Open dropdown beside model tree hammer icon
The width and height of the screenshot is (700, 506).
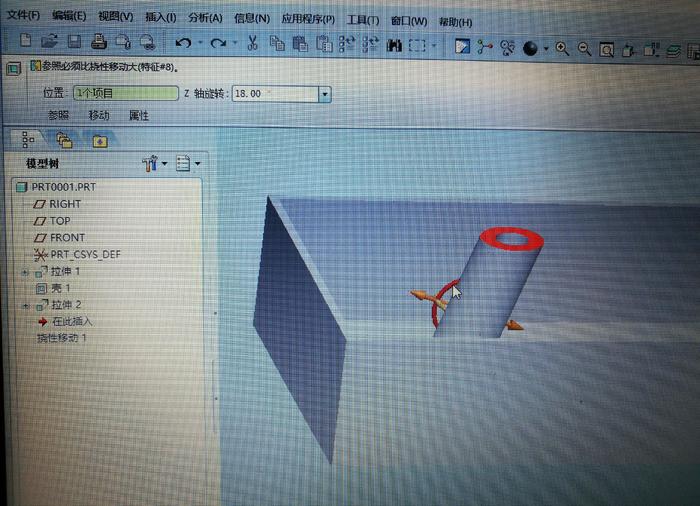[x=164, y=163]
